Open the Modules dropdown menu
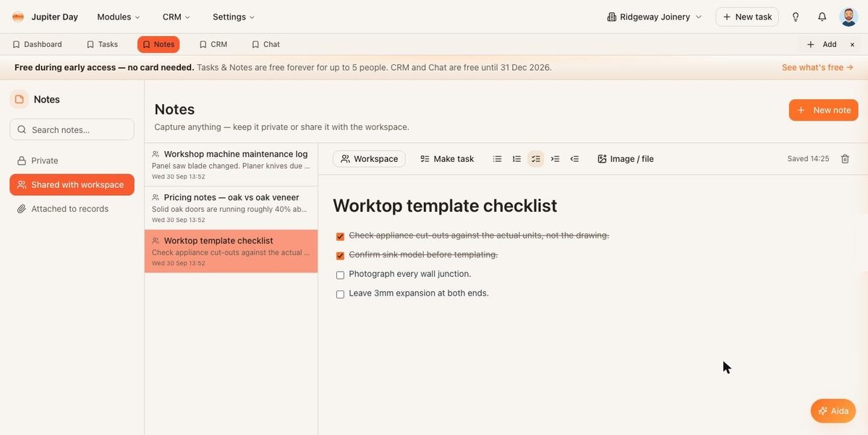 click(x=119, y=17)
